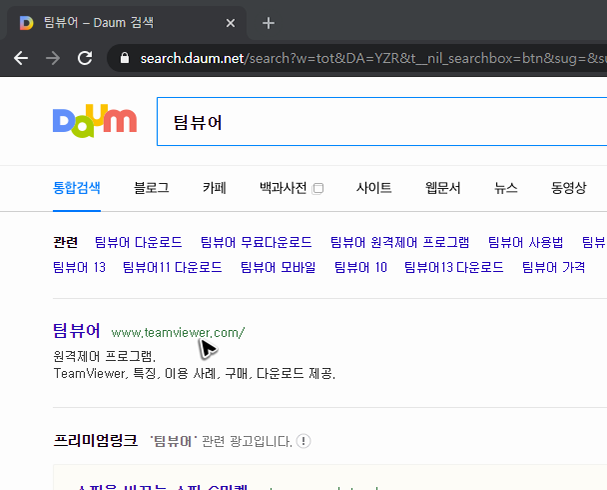Image resolution: width=607 pixels, height=490 pixels.
Task: Switch to the 백과사전 tab
Action: tap(283, 188)
